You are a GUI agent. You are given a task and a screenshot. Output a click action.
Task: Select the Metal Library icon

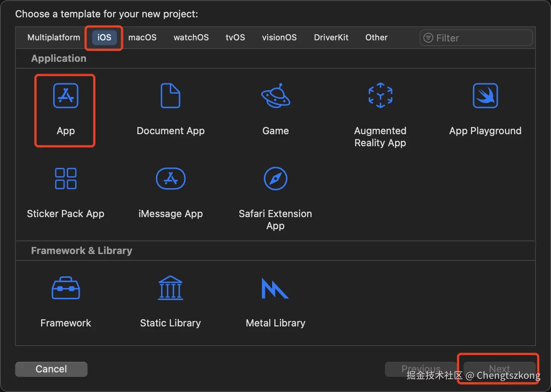pyautogui.click(x=275, y=288)
